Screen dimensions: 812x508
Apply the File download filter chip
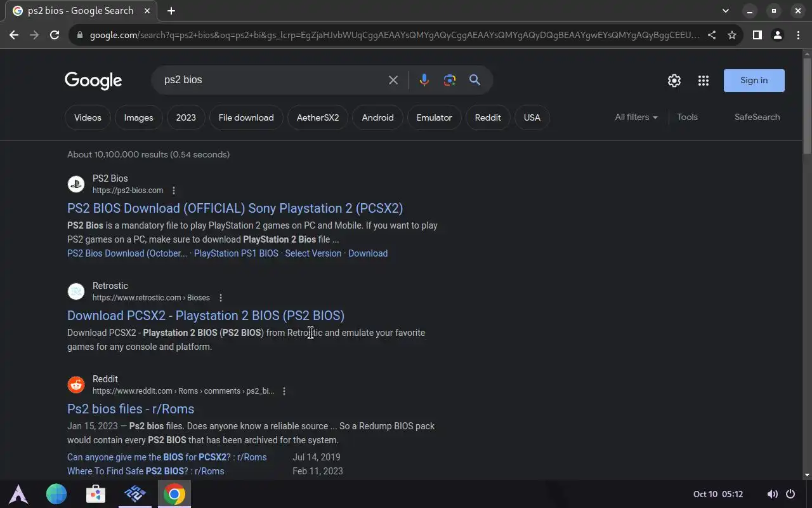246,117
